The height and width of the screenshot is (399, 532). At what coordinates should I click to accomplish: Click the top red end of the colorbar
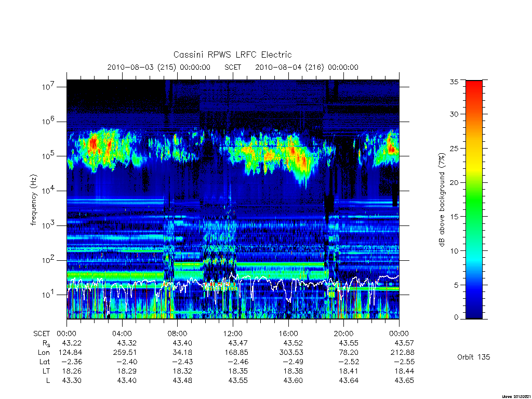coord(474,84)
